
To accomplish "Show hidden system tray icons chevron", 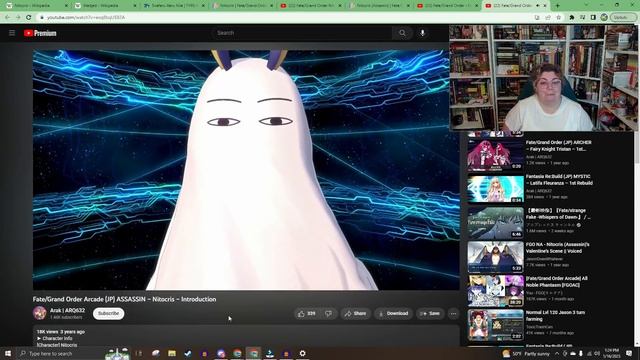I will point(557,353).
